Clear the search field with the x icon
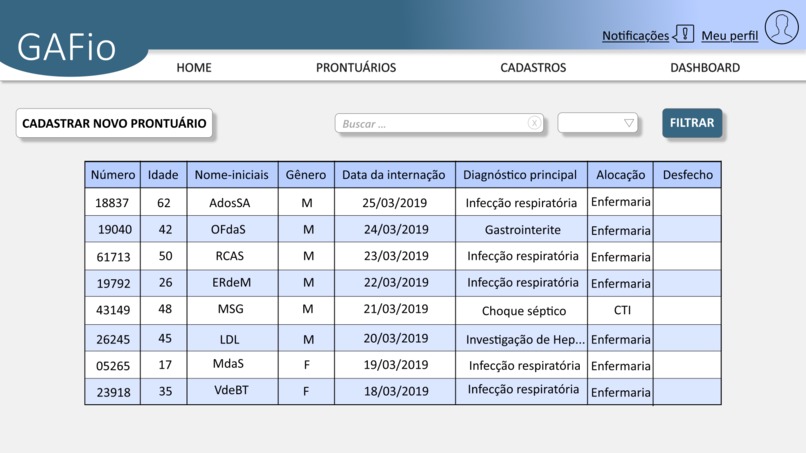This screenshot has height=453, width=806. [534, 123]
